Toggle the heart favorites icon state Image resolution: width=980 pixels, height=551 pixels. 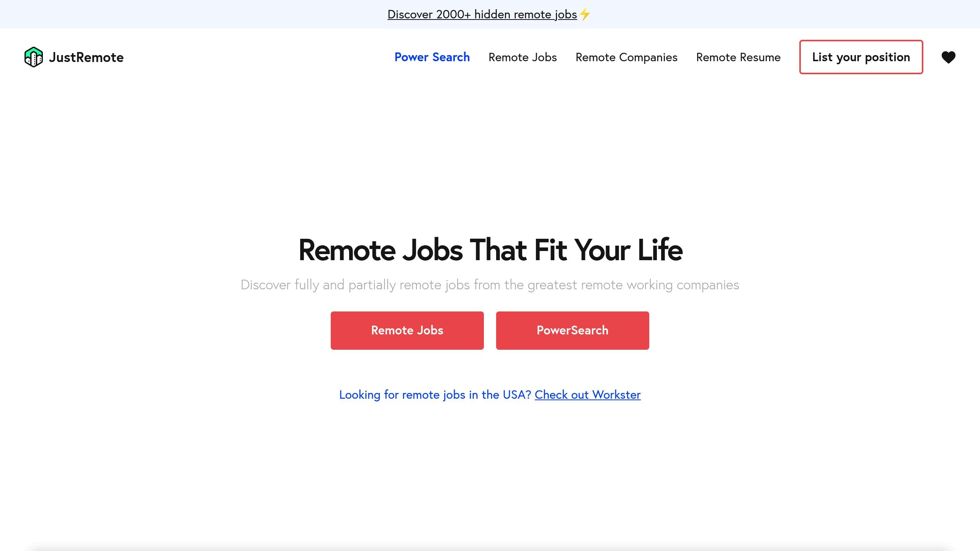[949, 57]
